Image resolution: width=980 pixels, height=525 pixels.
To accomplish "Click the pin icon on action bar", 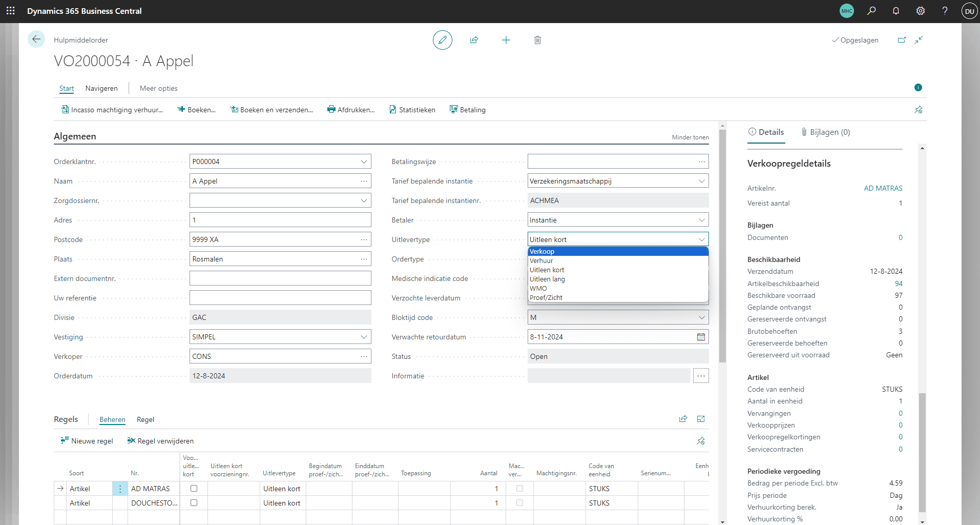I will (919, 110).
